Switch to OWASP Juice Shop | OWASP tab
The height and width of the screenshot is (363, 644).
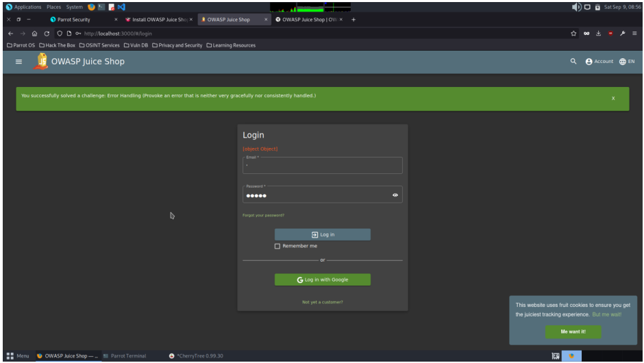click(x=309, y=19)
